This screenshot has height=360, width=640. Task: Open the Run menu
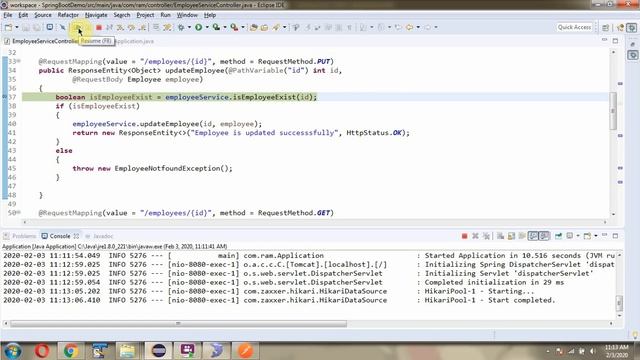[x=165, y=15]
